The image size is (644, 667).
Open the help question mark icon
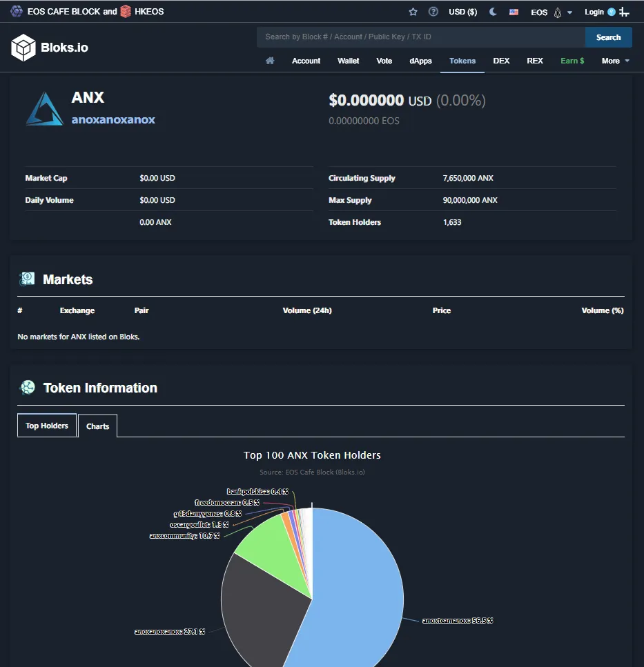pyautogui.click(x=433, y=12)
